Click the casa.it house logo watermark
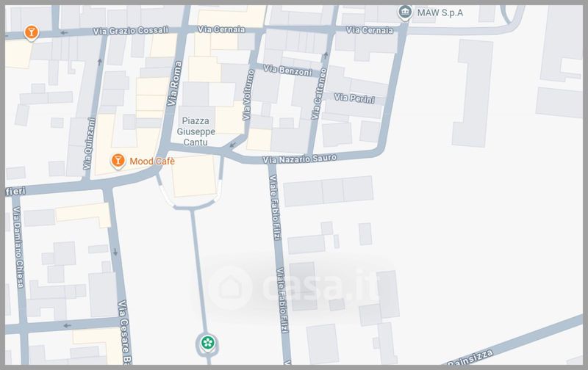This screenshot has height=370, width=588. tap(230, 288)
